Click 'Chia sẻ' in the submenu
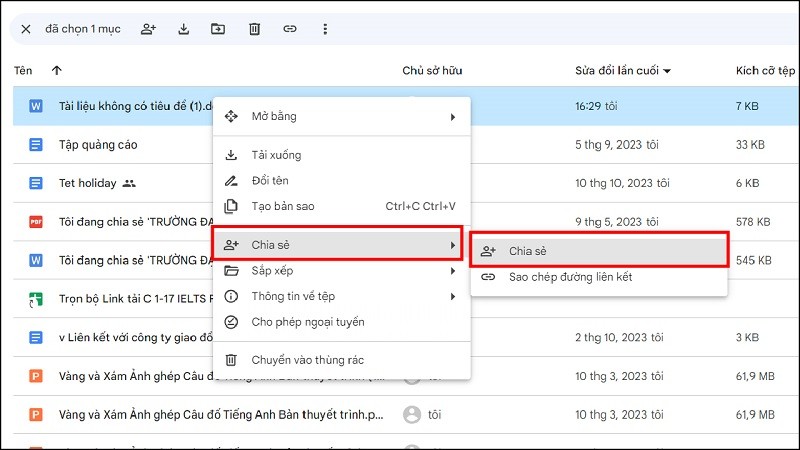Viewport: 800px width, 450px height. tap(599, 251)
